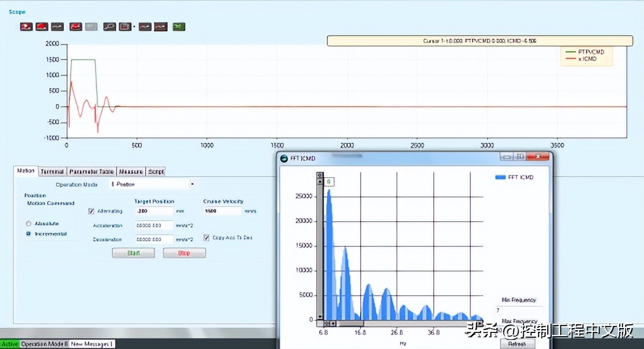Click the dark toolbar icon with red square
This screenshot has height=349, width=644.
click(125, 27)
